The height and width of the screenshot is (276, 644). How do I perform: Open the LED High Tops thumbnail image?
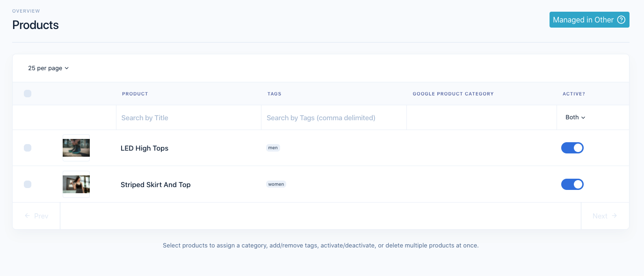tap(76, 148)
